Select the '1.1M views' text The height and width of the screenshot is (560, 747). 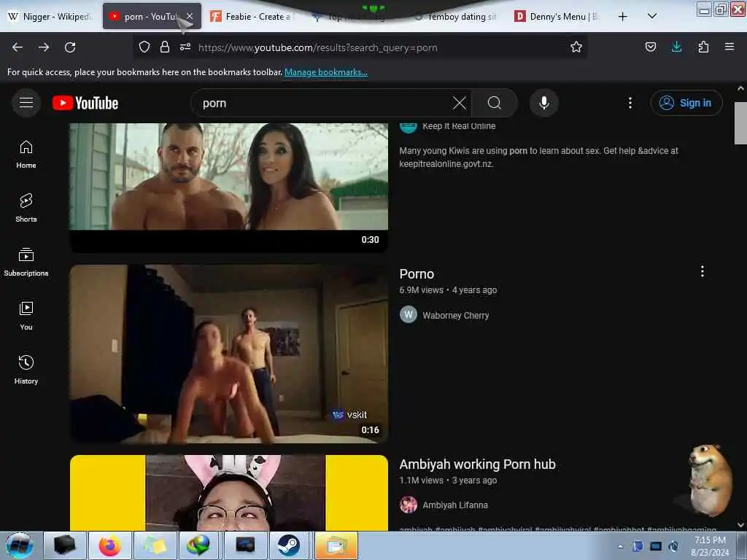tap(421, 481)
